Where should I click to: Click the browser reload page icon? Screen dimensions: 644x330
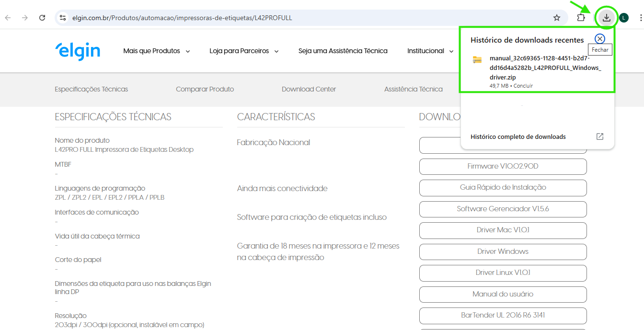click(42, 18)
